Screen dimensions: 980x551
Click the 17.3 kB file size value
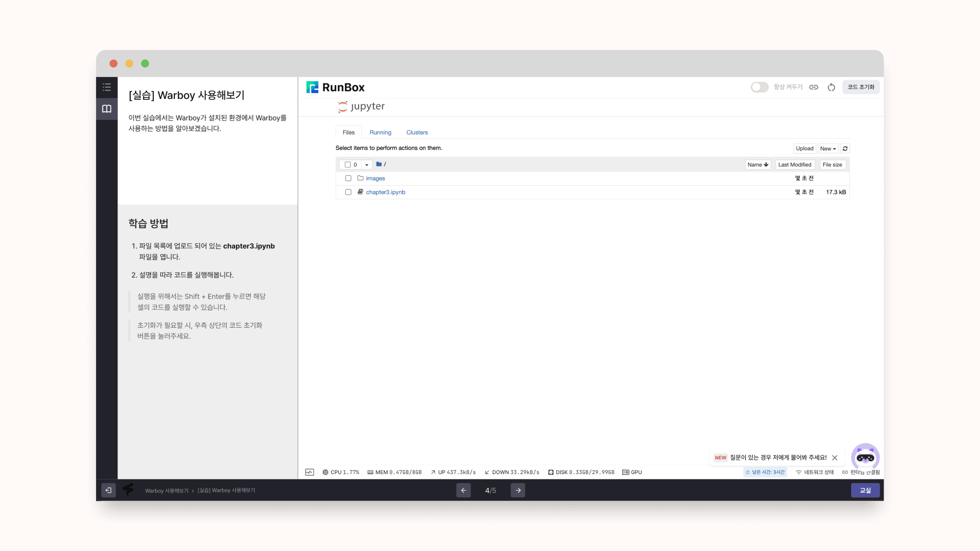point(836,192)
